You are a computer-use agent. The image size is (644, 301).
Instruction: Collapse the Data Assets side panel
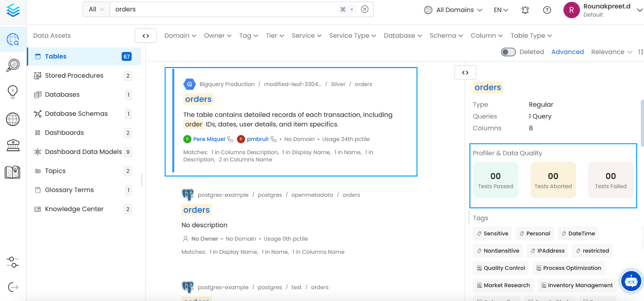(146, 36)
